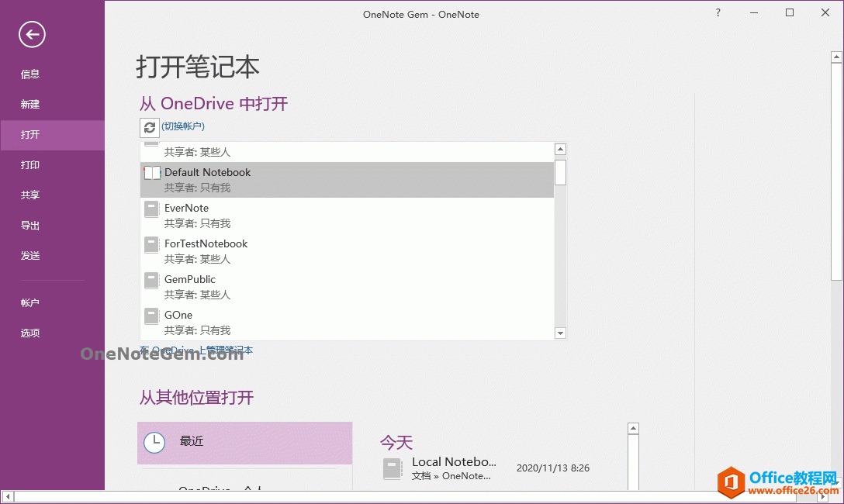
Task: Open the 选项 menu item
Action: point(30,333)
